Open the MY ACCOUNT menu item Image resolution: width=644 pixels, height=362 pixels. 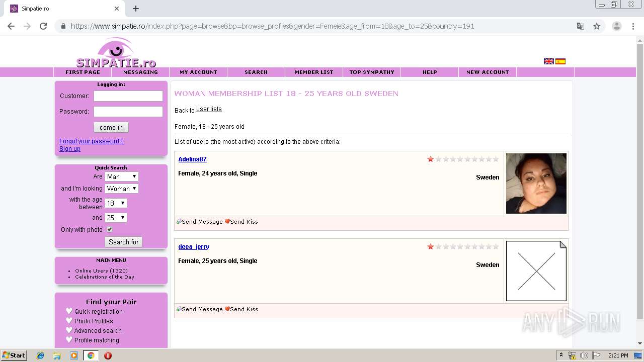[198, 72]
